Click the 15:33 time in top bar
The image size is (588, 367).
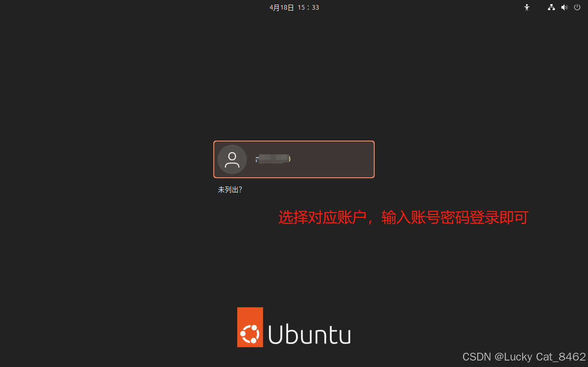pyautogui.click(x=308, y=7)
